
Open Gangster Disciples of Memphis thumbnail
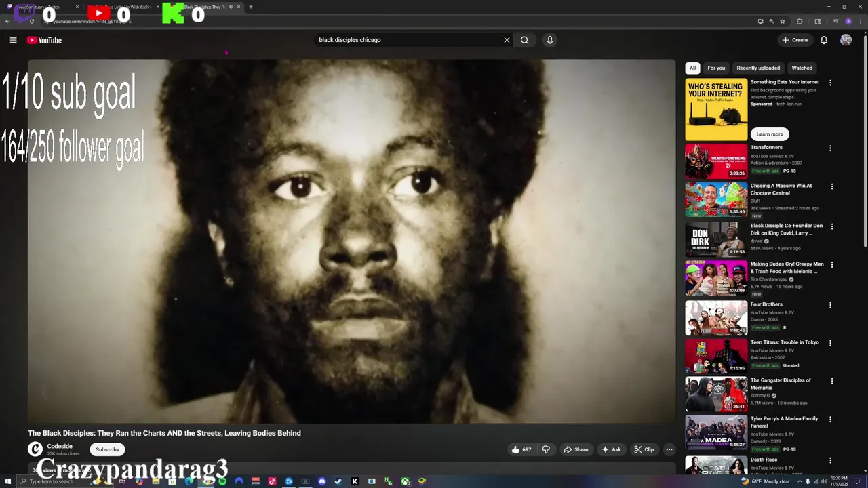(716, 394)
